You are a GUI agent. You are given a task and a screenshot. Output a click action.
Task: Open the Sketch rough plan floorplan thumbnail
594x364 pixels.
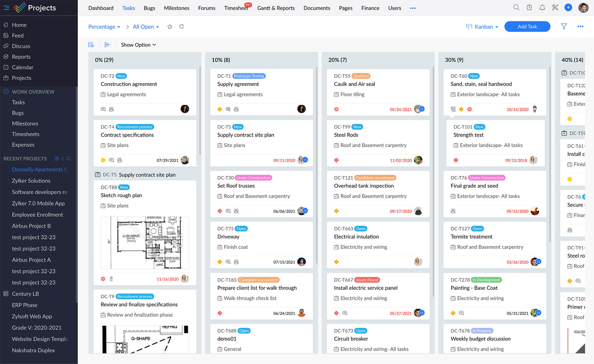145,243
